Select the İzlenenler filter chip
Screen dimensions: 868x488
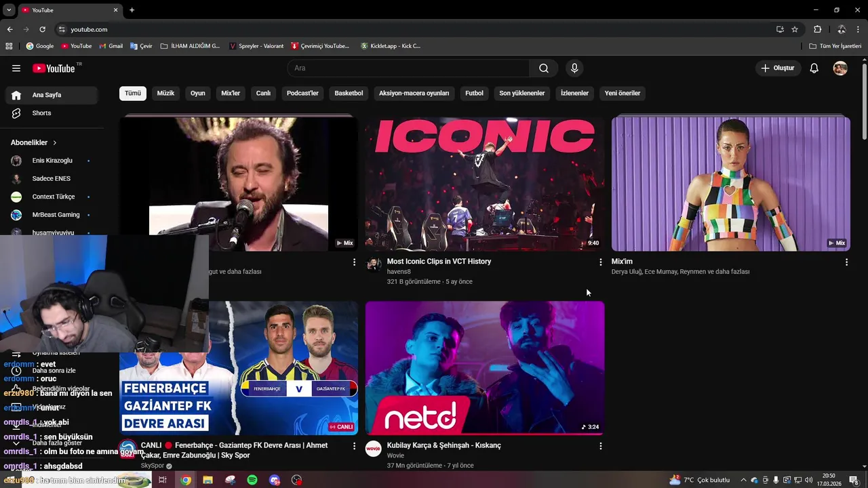(x=574, y=93)
